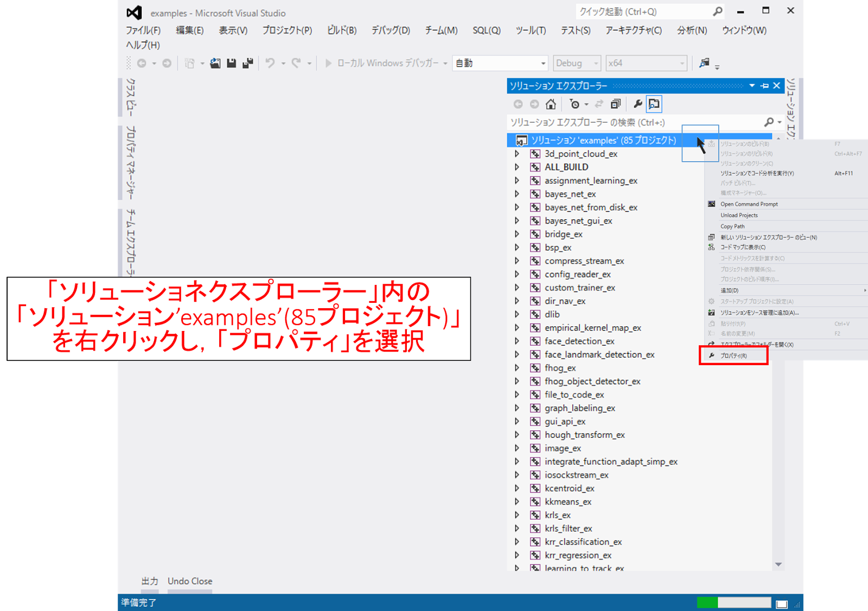Open the デバッグ(D) menu
This screenshot has height=611, width=868.
coord(391,30)
